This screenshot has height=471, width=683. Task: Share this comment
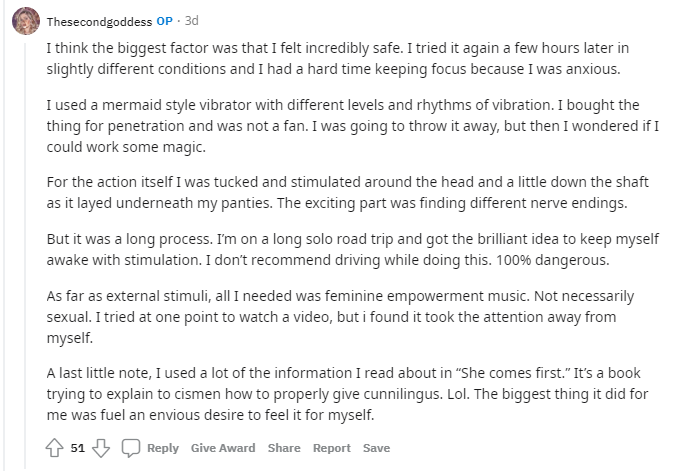(284, 448)
